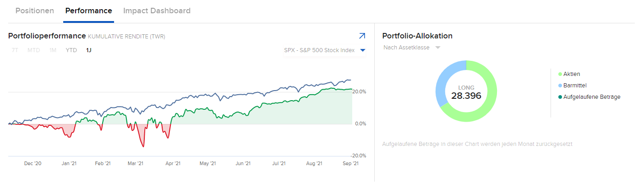Click the Aktien legend label
644x188 pixels.
pos(572,74)
